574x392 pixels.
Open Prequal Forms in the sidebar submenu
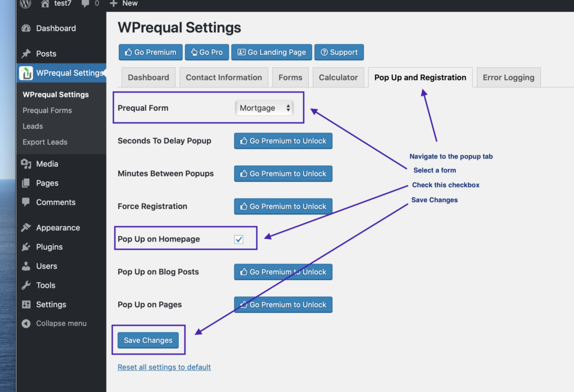point(47,110)
